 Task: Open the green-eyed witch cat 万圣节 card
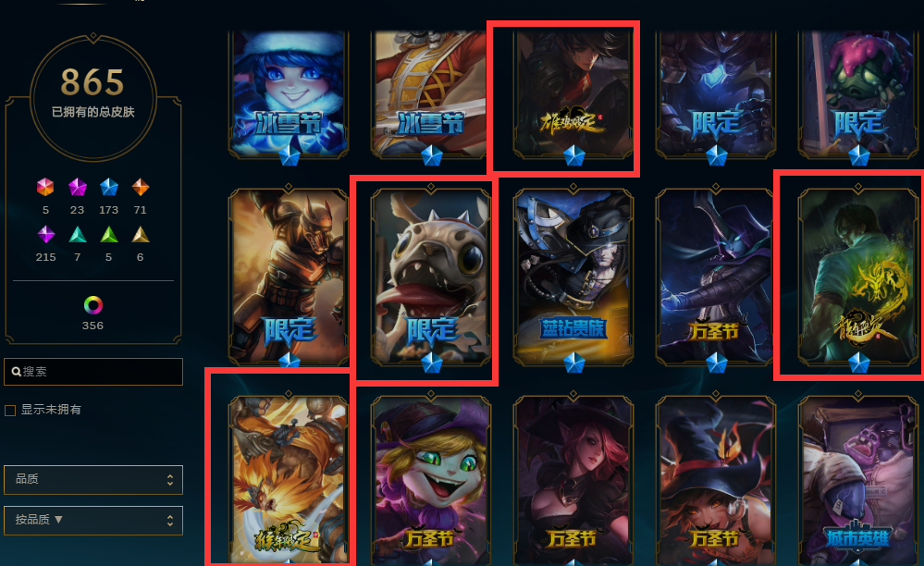click(431, 478)
